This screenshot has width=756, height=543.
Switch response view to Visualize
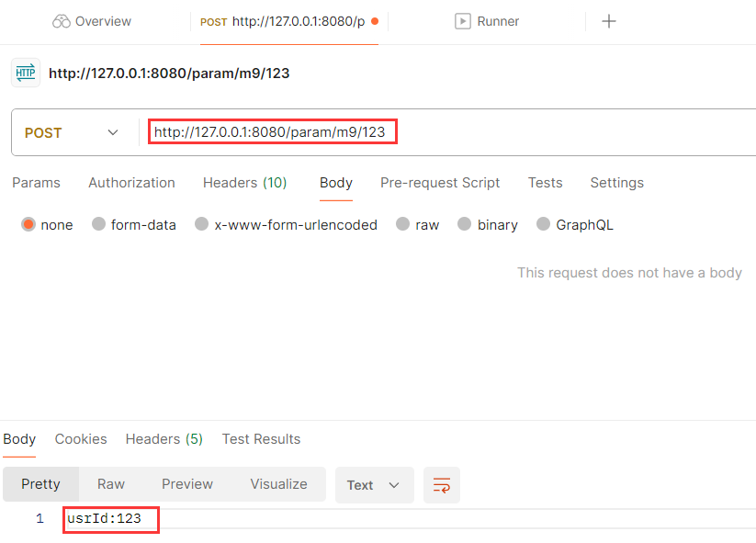point(278,484)
